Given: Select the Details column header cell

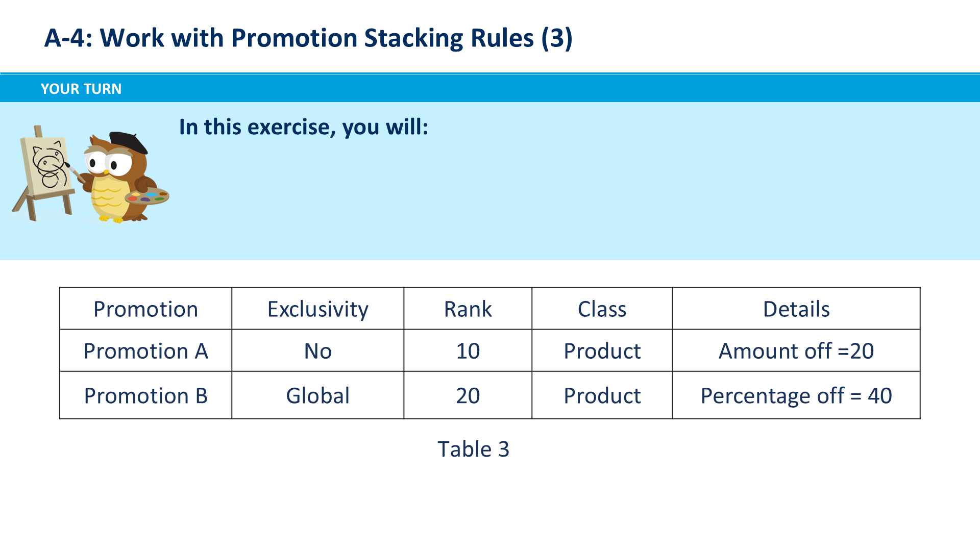Looking at the screenshot, I should 796,309.
